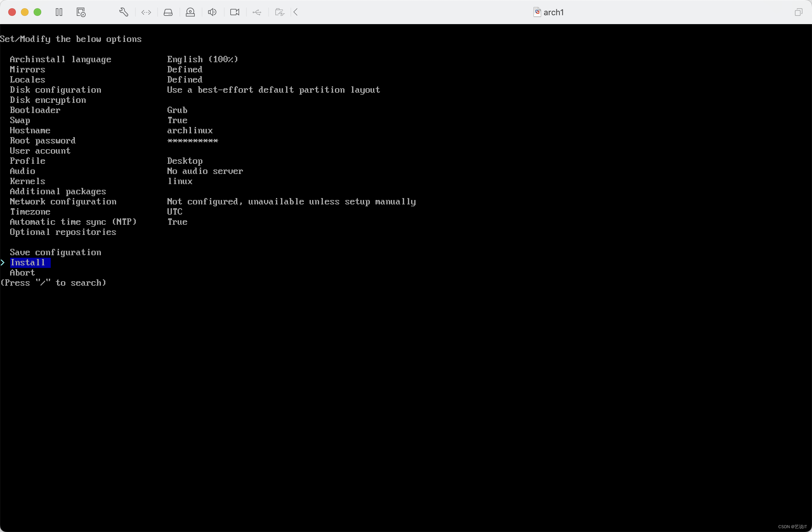The height and width of the screenshot is (532, 812).
Task: Pause the arch1 virtual machine
Action: 59,12
